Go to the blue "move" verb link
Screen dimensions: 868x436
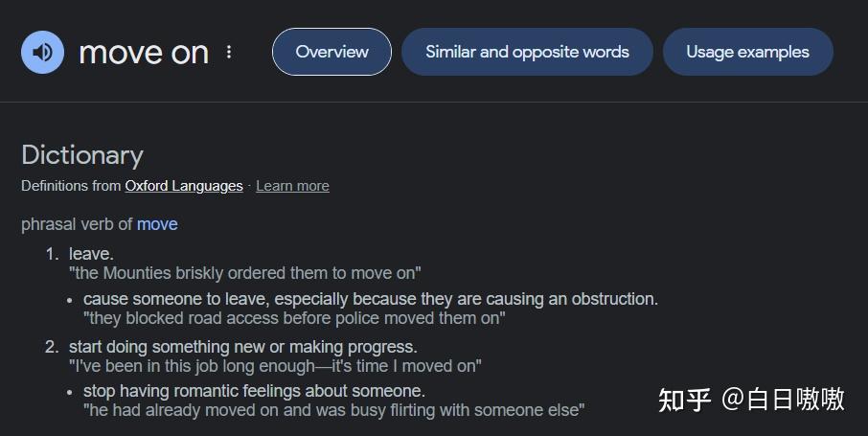[157, 224]
